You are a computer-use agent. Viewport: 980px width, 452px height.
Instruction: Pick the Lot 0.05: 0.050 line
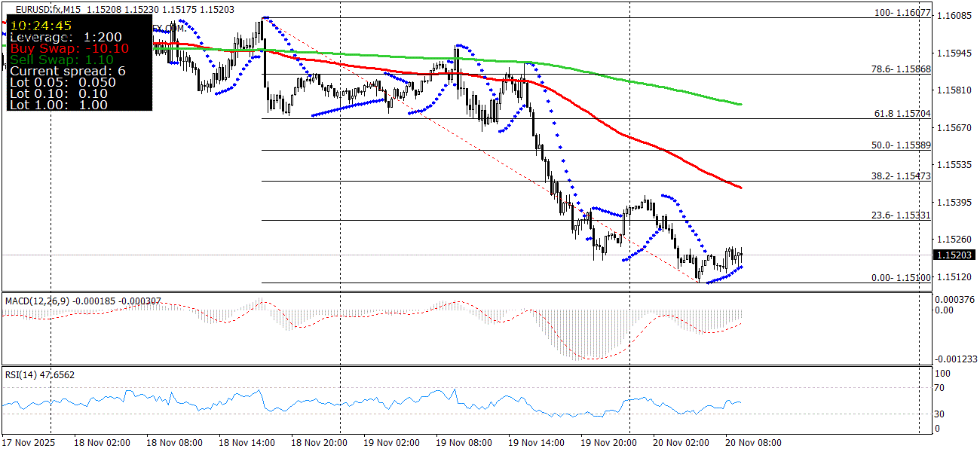point(63,82)
